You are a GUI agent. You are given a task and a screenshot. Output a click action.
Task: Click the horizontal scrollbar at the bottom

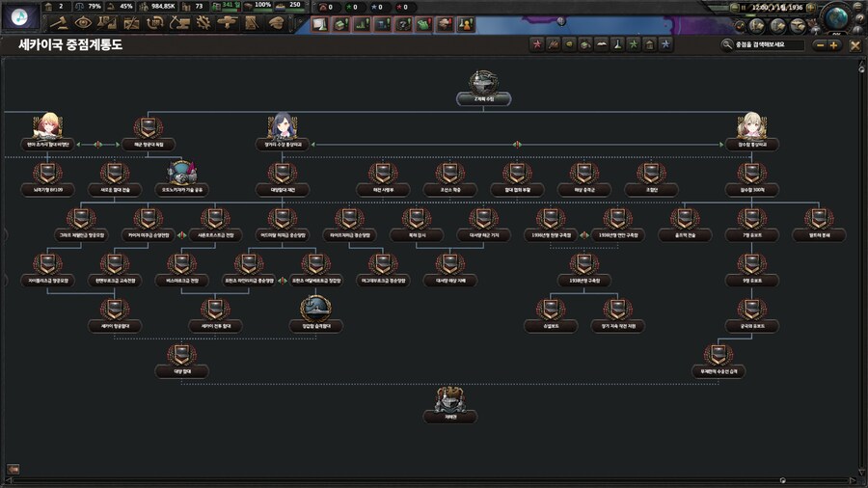point(434,477)
